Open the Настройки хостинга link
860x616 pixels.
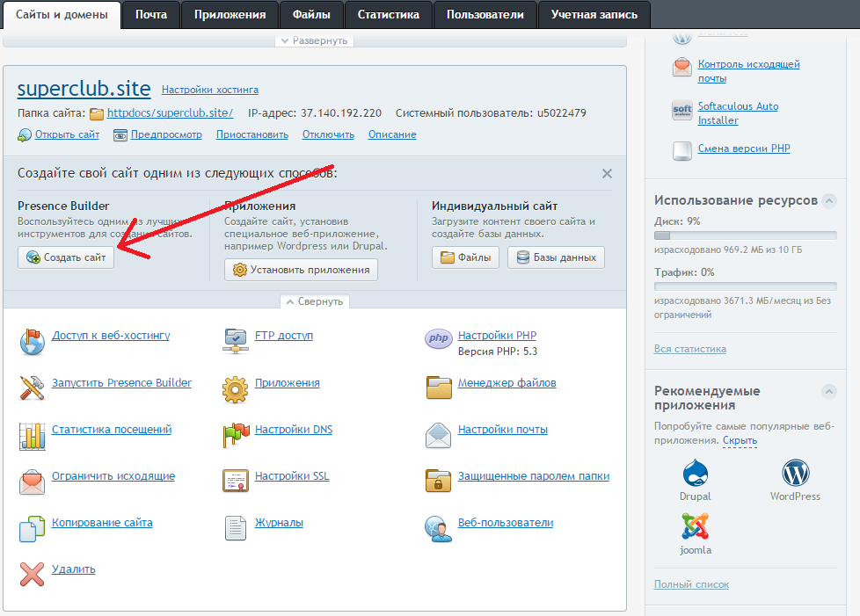pyautogui.click(x=210, y=90)
